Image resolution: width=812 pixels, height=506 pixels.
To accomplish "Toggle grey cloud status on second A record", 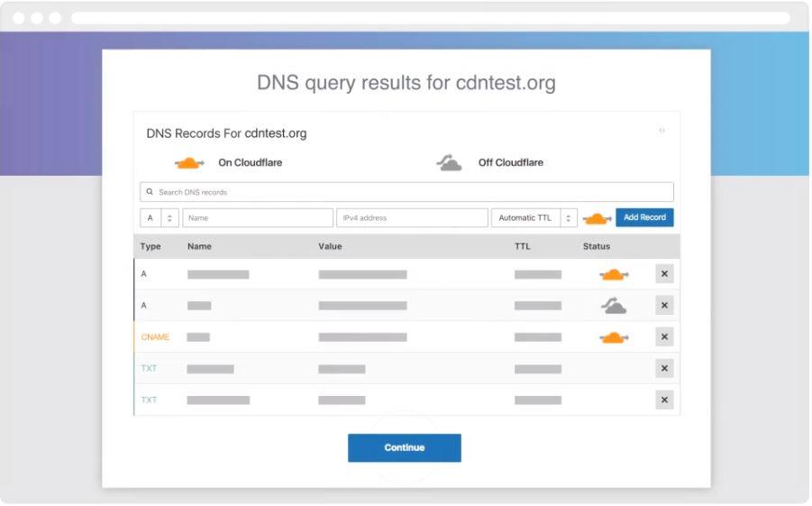I will click(x=614, y=306).
